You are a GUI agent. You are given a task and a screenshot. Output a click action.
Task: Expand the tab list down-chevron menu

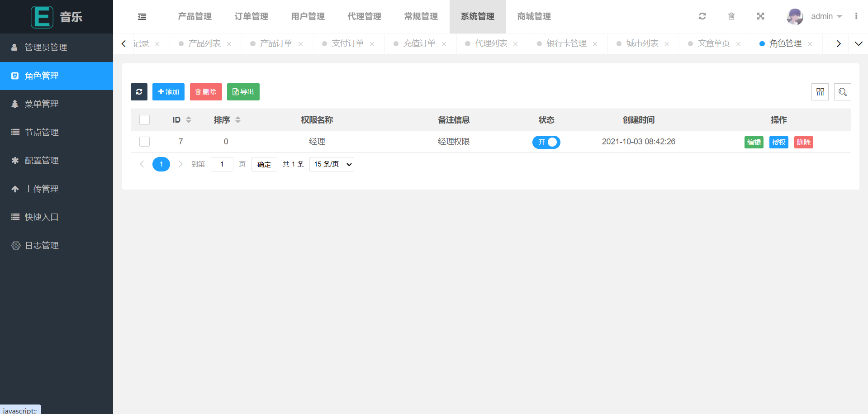(x=858, y=43)
